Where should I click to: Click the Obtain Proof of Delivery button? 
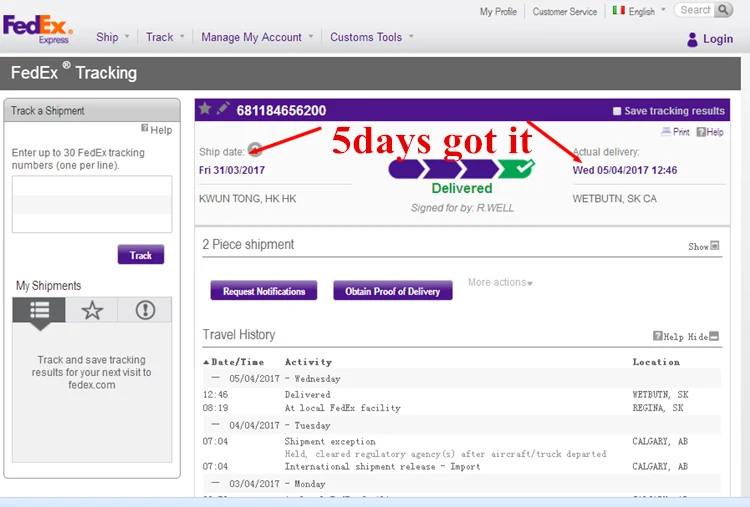(393, 291)
